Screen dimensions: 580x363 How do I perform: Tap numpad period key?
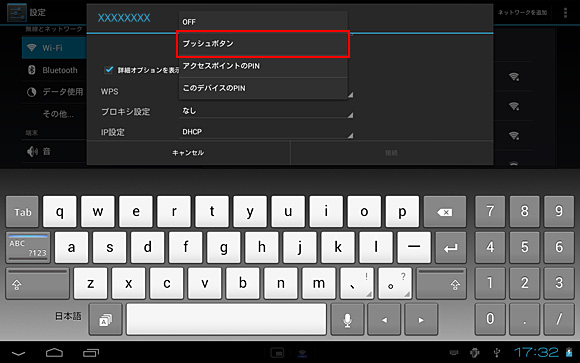pos(524,319)
